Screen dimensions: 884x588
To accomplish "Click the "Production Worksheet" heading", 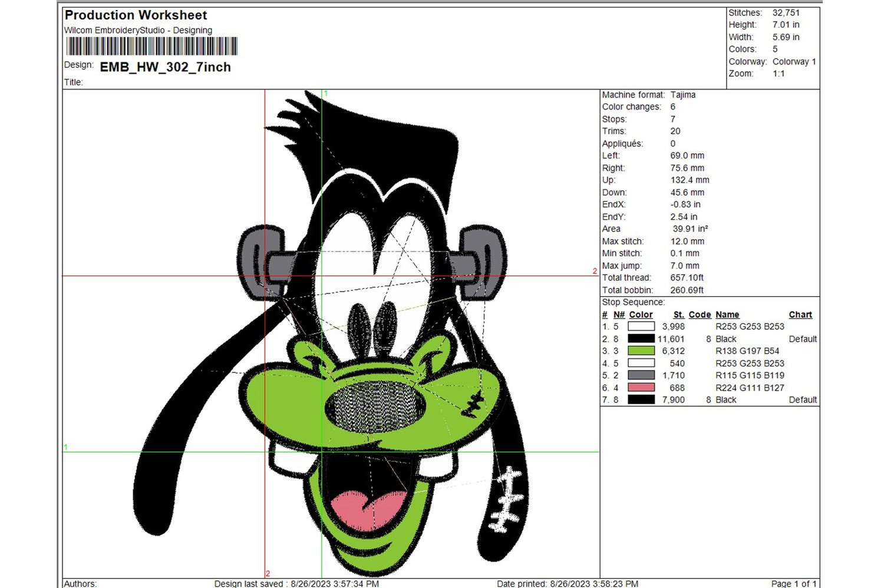I will (136, 15).
